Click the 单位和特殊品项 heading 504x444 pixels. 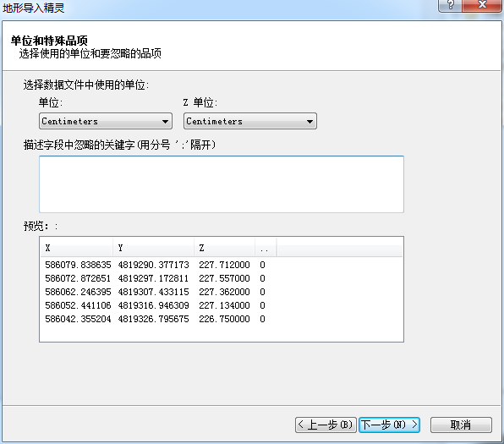[49, 41]
